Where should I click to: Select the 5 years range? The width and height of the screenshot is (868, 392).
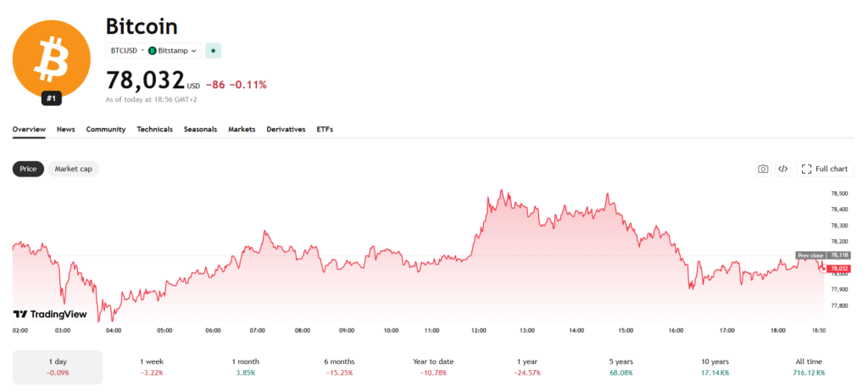click(621, 367)
